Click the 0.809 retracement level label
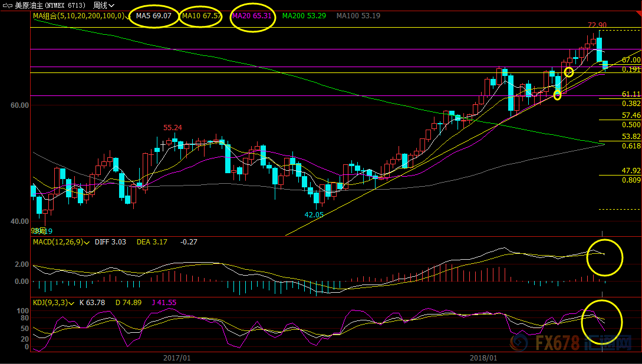The width and height of the screenshot is (642, 364). coord(631,180)
